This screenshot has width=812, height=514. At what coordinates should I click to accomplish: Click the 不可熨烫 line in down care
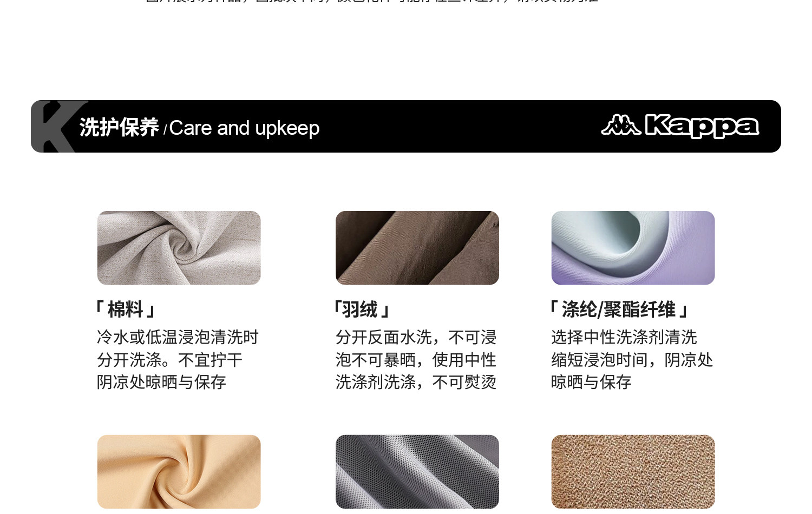point(464,382)
